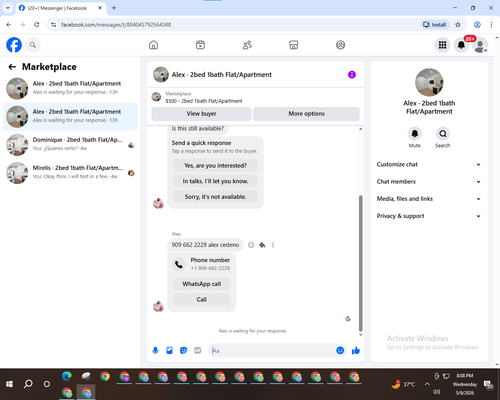This screenshot has width=500, height=400.
Task: Expand Chat members section
Action: pos(429,182)
